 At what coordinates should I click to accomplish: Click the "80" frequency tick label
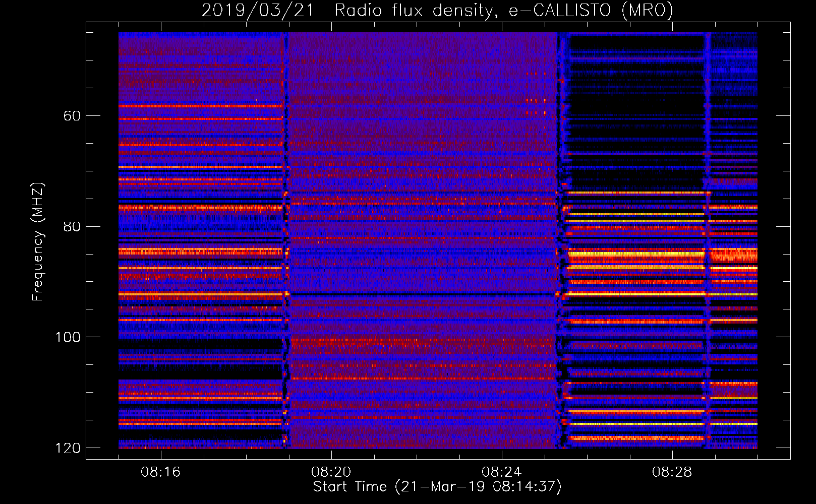pos(72,226)
